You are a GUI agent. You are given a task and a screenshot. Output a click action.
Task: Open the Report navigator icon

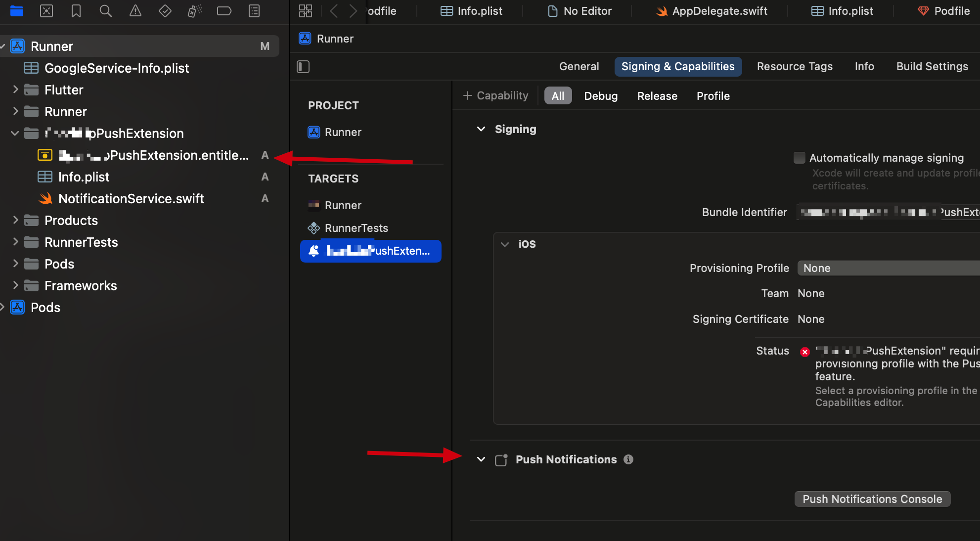coord(254,11)
